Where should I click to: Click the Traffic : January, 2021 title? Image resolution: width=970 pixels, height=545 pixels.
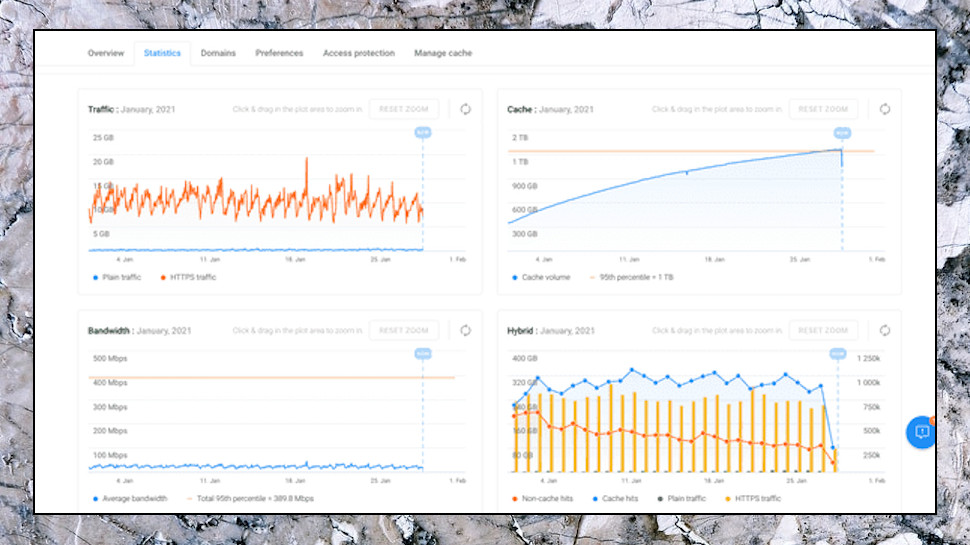coord(131,109)
